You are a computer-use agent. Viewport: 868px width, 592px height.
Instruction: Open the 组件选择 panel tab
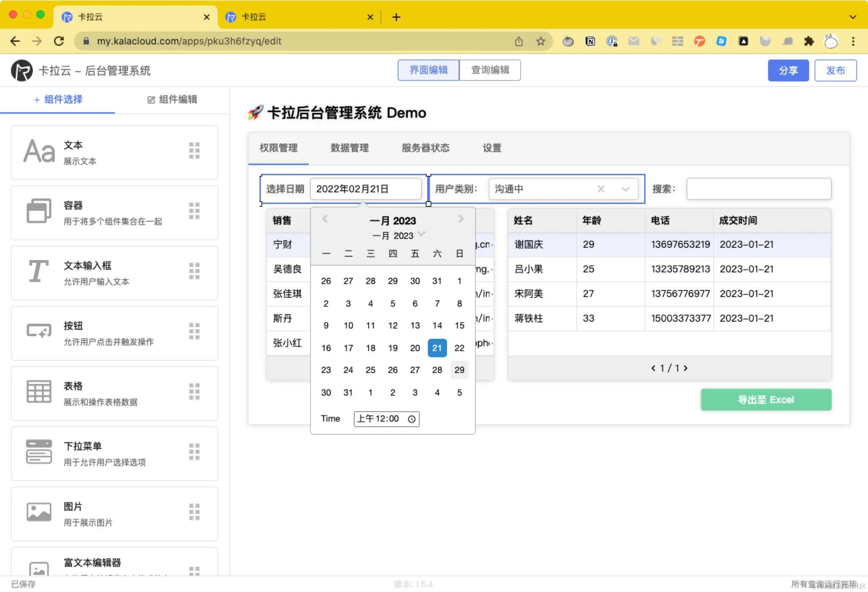58,99
